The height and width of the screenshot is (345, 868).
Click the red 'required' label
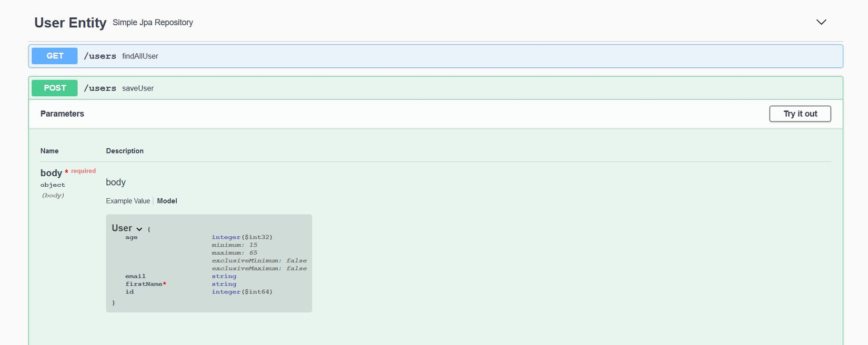point(84,171)
